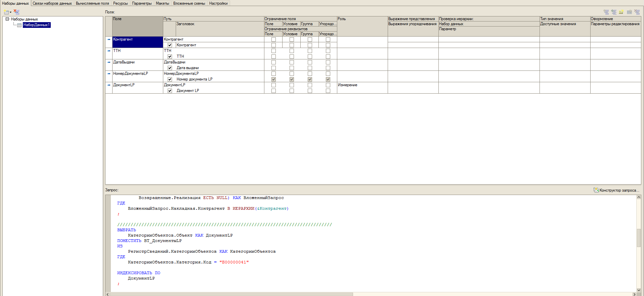Screen dimensions: 644x296
Task: Toggle the title checkbox for Дата выдачи
Action: pyautogui.click(x=170, y=68)
